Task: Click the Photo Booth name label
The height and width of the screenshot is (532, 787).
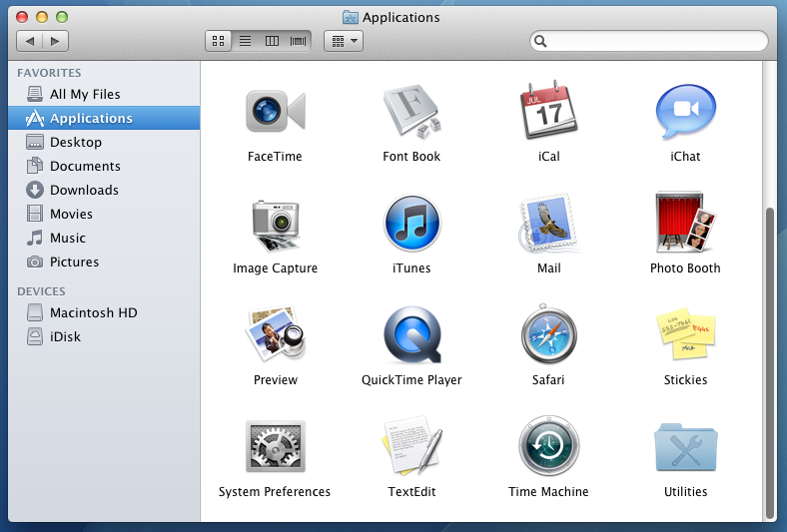Action: (685, 268)
